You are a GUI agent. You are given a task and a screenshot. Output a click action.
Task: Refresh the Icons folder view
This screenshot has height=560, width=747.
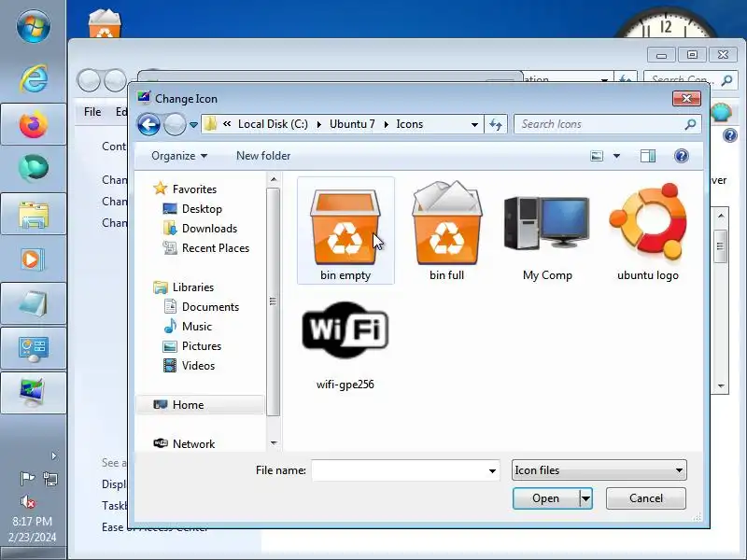click(496, 125)
